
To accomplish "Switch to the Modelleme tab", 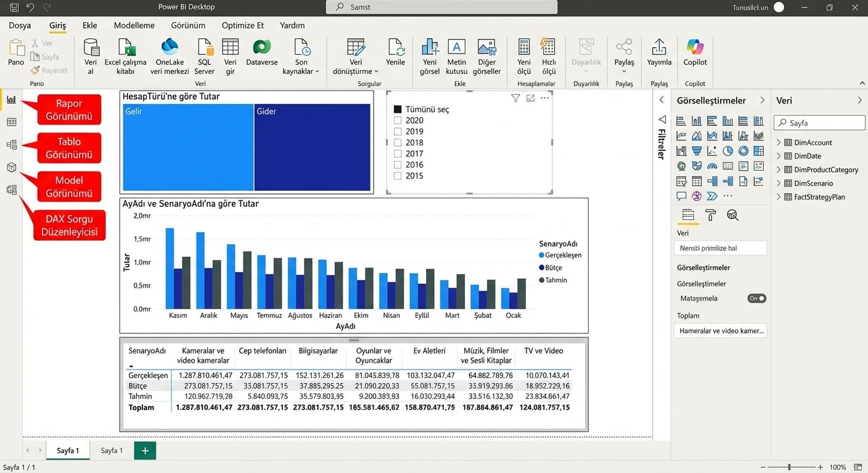I will click(134, 25).
